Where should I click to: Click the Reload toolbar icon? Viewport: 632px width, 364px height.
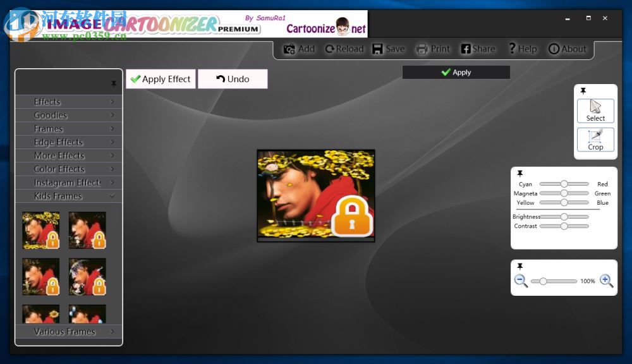point(329,48)
